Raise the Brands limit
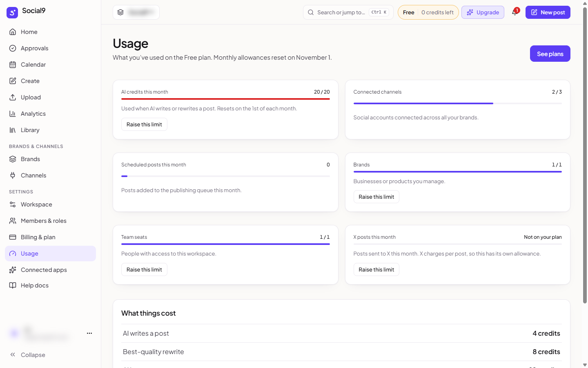The image size is (588, 368). tap(376, 197)
